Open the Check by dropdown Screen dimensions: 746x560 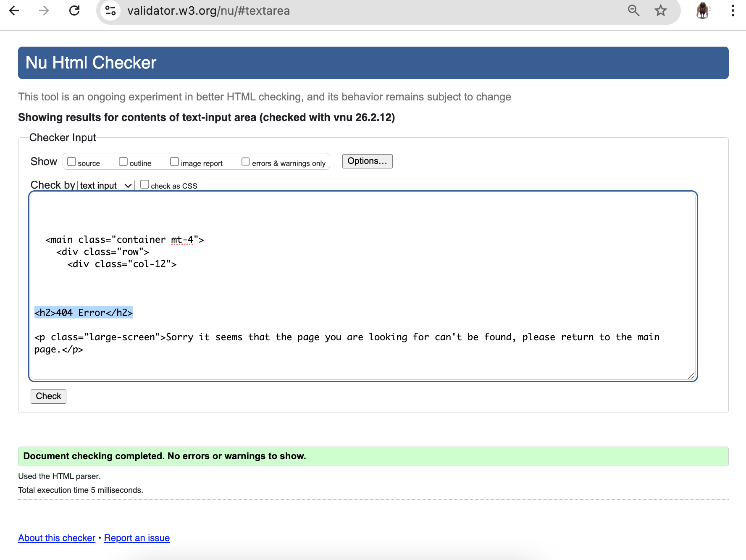pyautogui.click(x=105, y=185)
